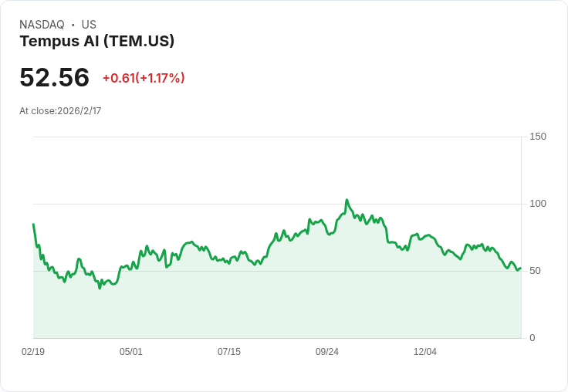568x392 pixels.
Task: Click the leftmost starting point of the chart line
Action: [x=33, y=225]
